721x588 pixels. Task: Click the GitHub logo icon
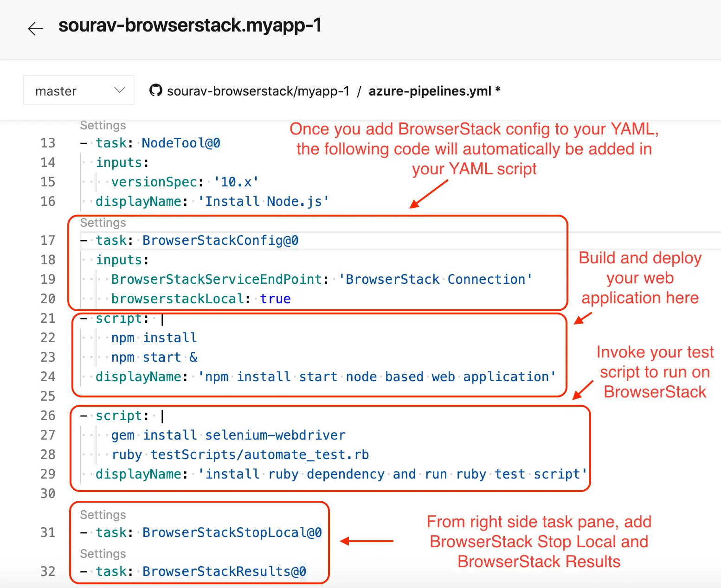156,90
